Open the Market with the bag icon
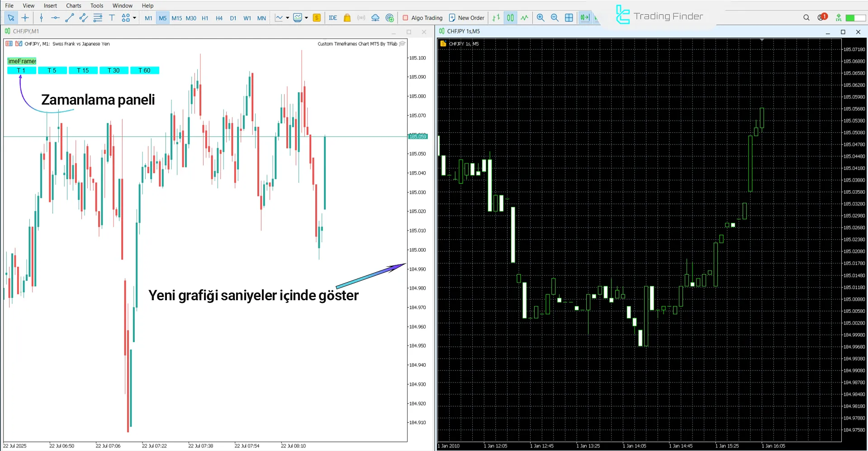The width and height of the screenshot is (868, 451). point(346,18)
